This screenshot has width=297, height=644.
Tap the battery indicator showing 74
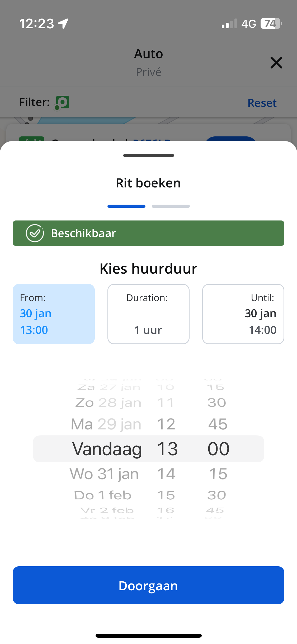coord(271,24)
